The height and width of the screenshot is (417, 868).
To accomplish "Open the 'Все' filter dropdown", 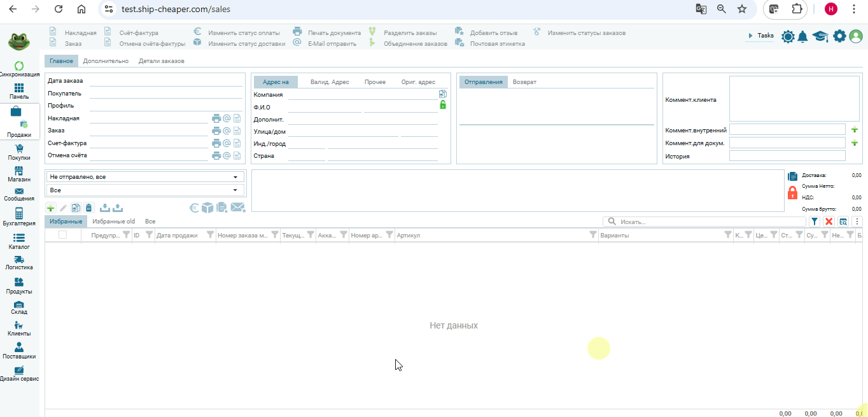I will (146, 190).
